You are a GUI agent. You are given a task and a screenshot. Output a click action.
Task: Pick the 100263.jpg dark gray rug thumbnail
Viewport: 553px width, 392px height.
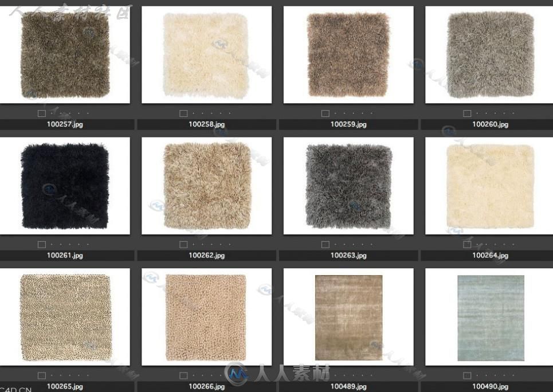pyautogui.click(x=348, y=186)
